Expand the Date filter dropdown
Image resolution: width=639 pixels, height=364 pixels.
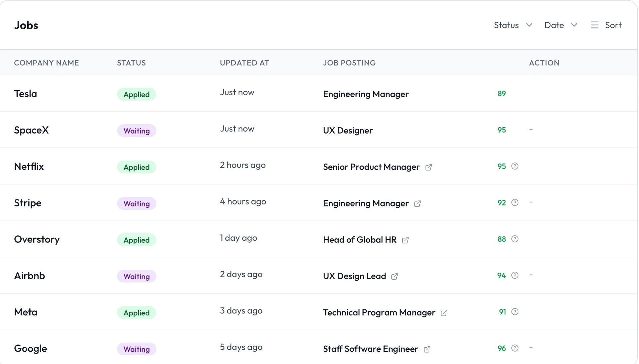pos(561,25)
